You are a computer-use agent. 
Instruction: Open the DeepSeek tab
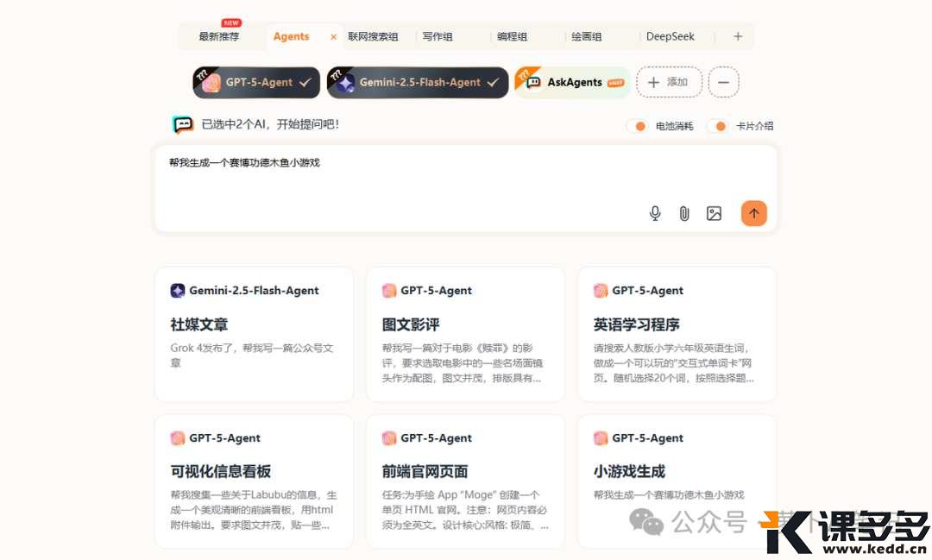pos(670,36)
